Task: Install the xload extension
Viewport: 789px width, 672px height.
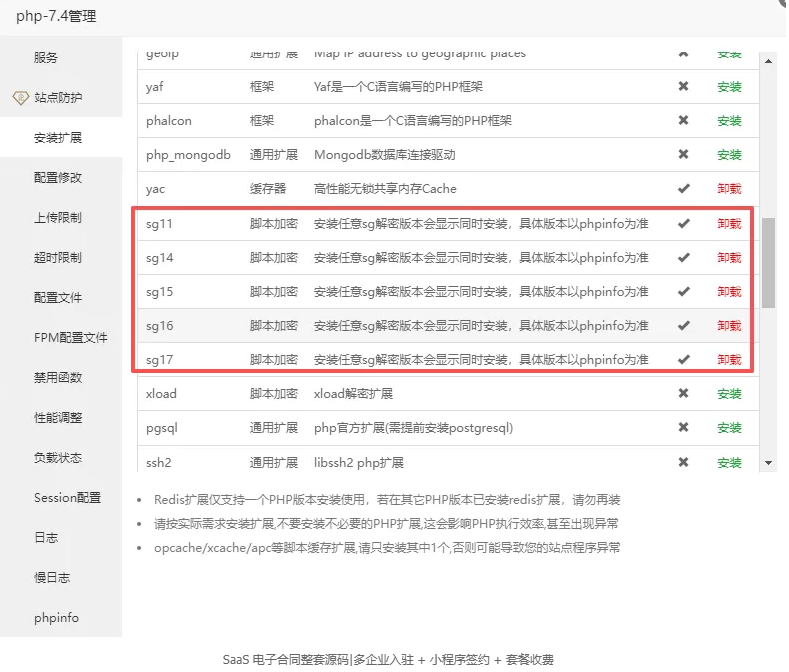Action: coord(729,394)
